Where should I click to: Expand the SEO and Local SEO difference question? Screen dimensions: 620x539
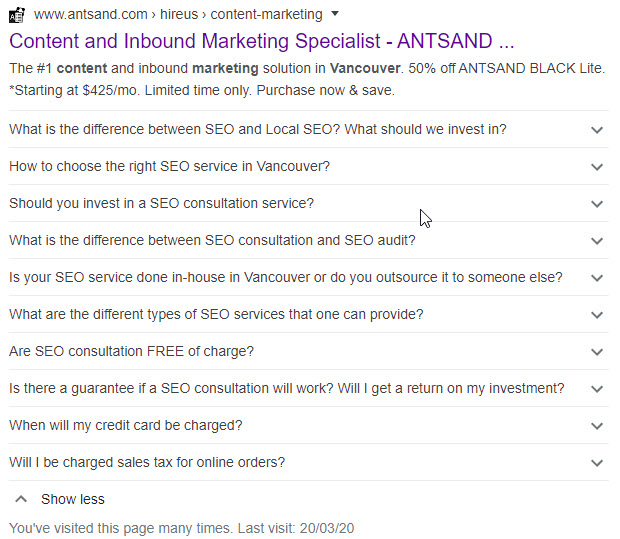click(x=308, y=129)
